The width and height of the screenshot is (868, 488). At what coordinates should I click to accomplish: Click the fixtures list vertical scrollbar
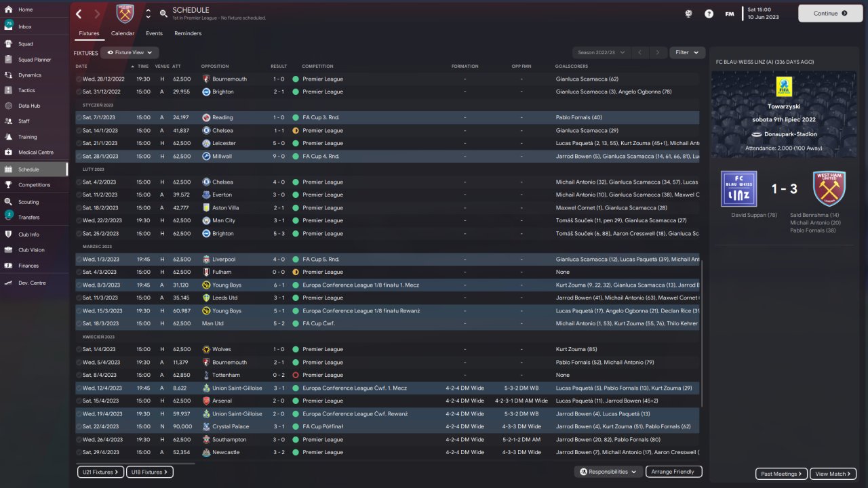coord(703,332)
